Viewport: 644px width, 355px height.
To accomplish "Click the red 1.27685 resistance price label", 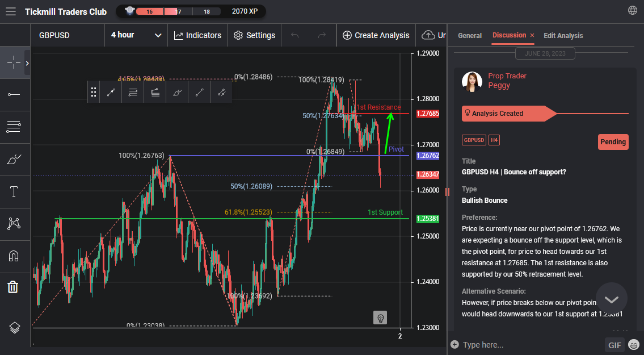I will pos(428,114).
